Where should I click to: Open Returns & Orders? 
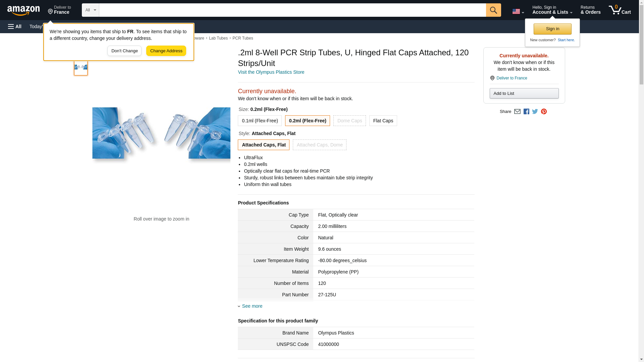tap(590, 10)
